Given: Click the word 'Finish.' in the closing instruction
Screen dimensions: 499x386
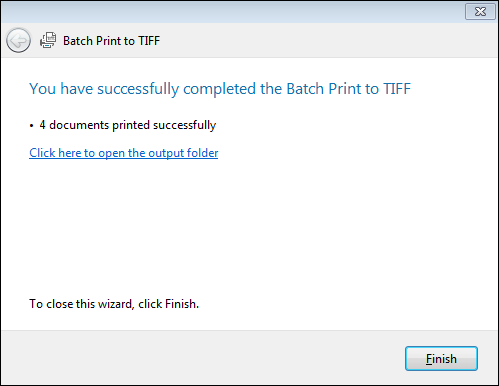Looking at the screenshot, I should (x=182, y=304).
